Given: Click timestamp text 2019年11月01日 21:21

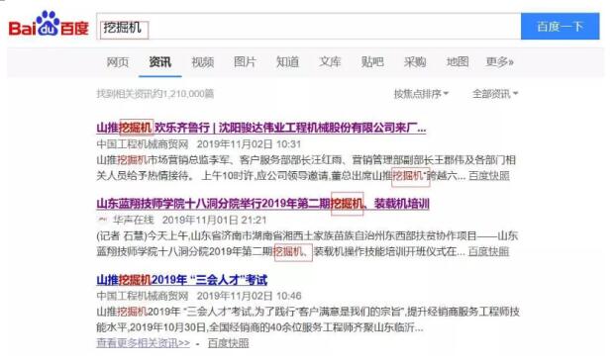Looking at the screenshot, I should pyautogui.click(x=214, y=220).
